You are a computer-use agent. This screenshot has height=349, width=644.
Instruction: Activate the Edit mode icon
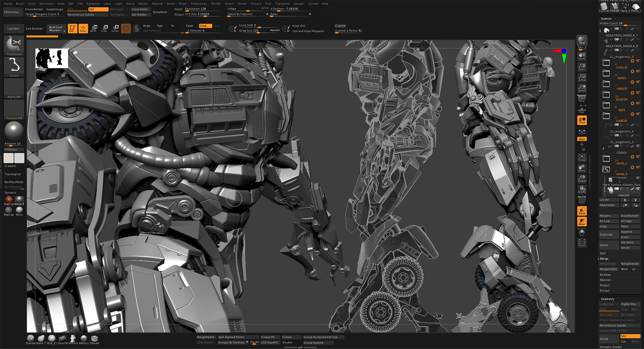pyautogui.click(x=72, y=28)
